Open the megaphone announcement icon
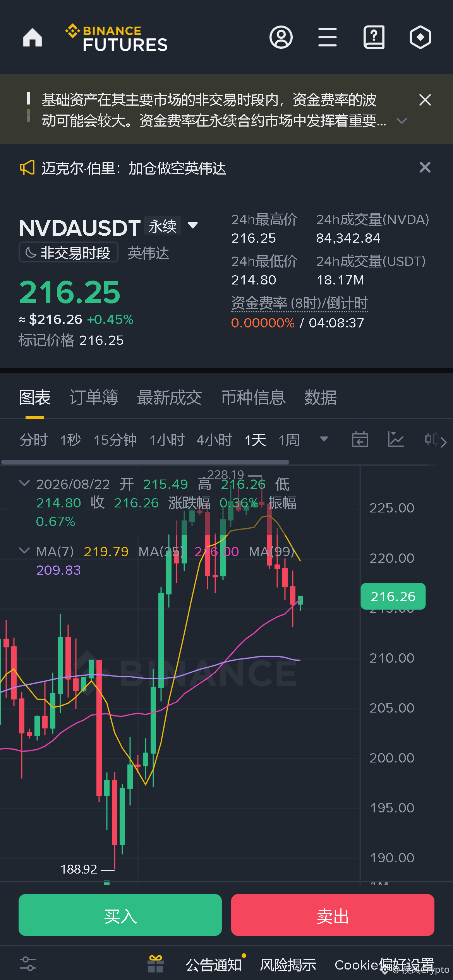 pos(27,168)
